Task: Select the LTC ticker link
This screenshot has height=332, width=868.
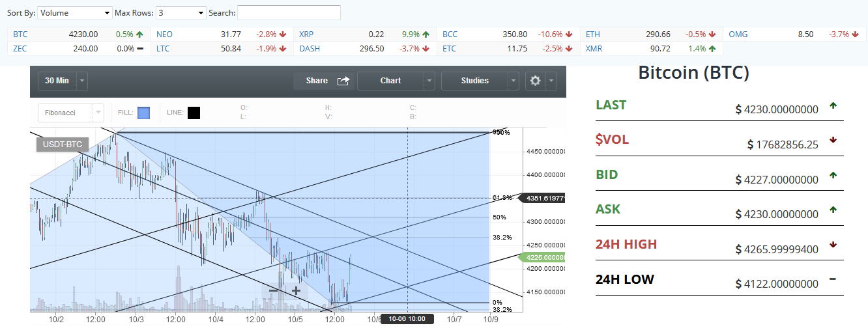Action: tap(163, 49)
